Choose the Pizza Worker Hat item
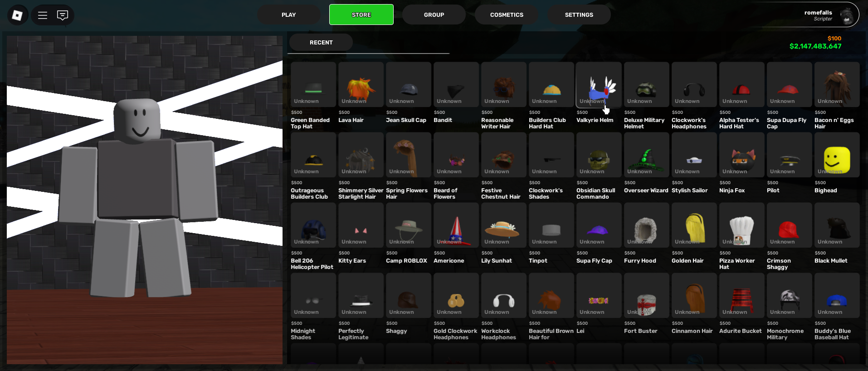Image resolution: width=868 pixels, height=371 pixels. 741,226
